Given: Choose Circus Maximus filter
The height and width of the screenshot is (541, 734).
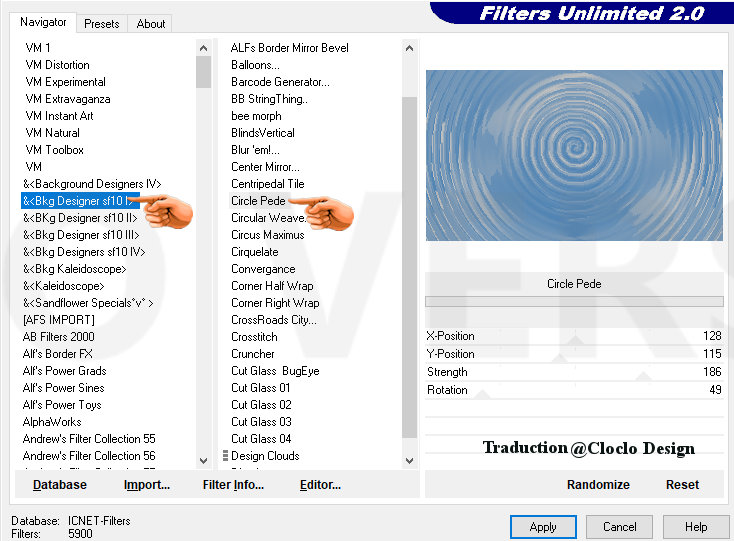Looking at the screenshot, I should (x=267, y=235).
